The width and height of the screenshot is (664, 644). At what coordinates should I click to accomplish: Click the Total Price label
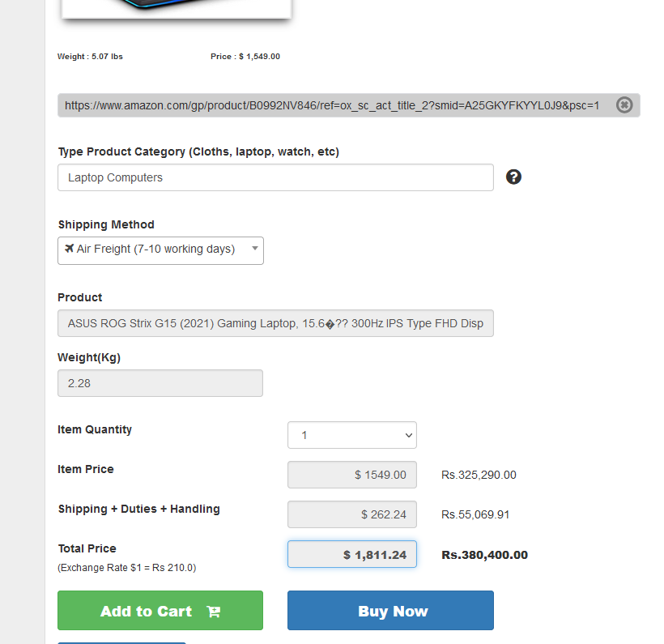[x=87, y=548]
